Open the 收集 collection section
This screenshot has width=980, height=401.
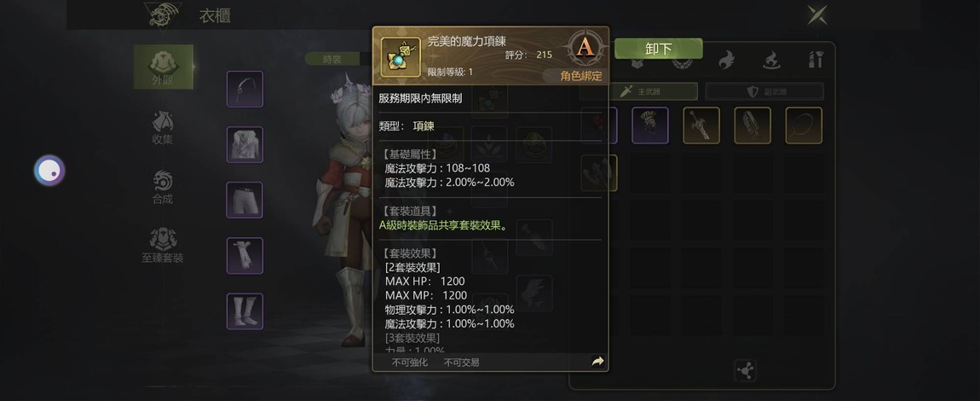163,128
